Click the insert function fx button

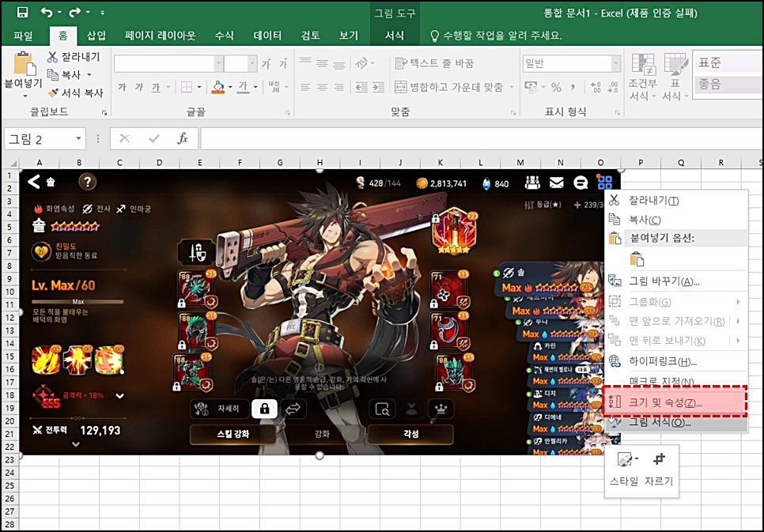point(183,139)
